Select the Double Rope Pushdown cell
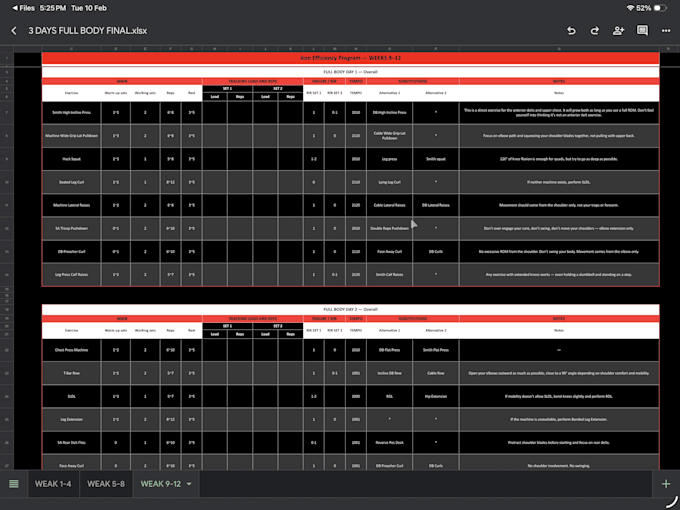The height and width of the screenshot is (510, 680). point(389,228)
